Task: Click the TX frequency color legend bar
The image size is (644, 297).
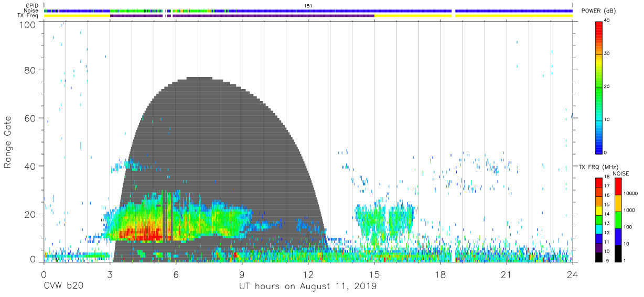Action: coord(599,220)
